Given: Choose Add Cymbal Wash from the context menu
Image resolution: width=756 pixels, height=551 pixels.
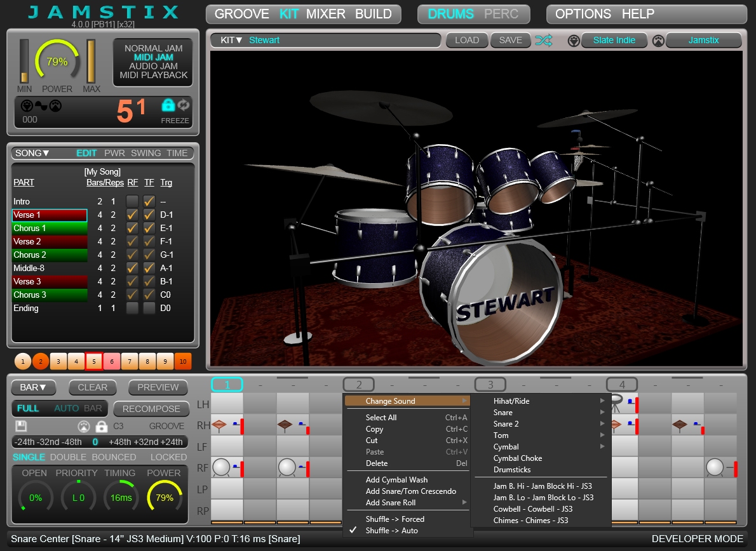Looking at the screenshot, I should (396, 480).
